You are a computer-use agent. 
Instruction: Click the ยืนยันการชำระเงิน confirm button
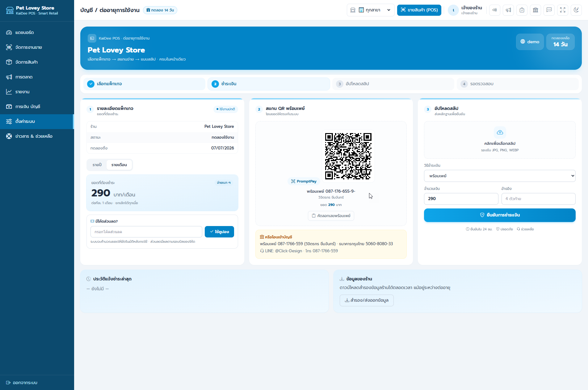point(500,215)
